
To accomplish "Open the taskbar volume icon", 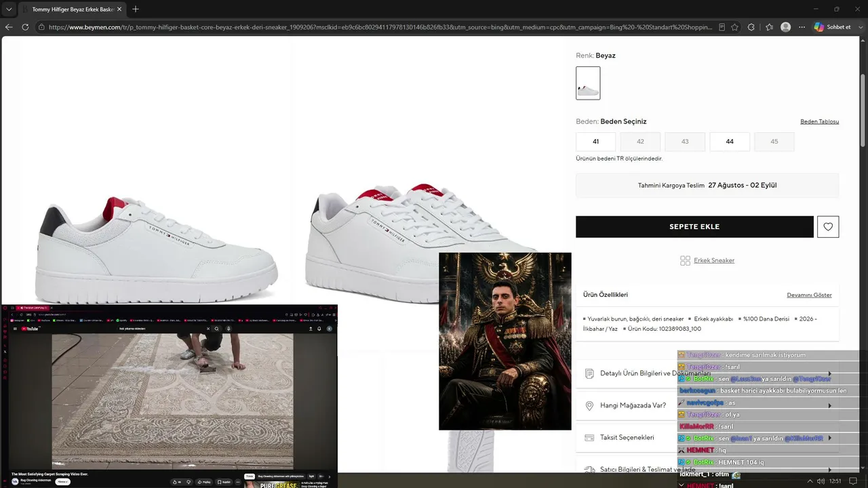I will (821, 481).
